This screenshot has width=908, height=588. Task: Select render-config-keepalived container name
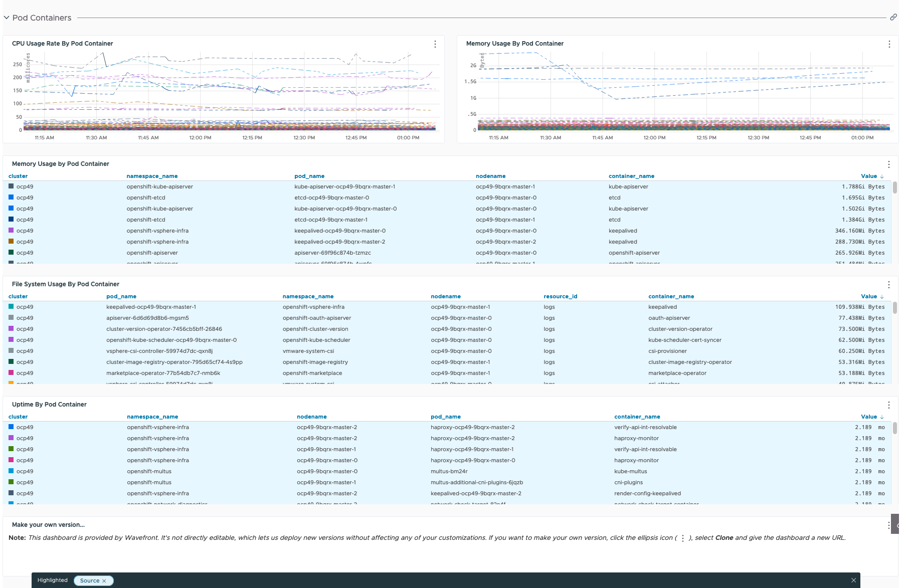pyautogui.click(x=648, y=494)
